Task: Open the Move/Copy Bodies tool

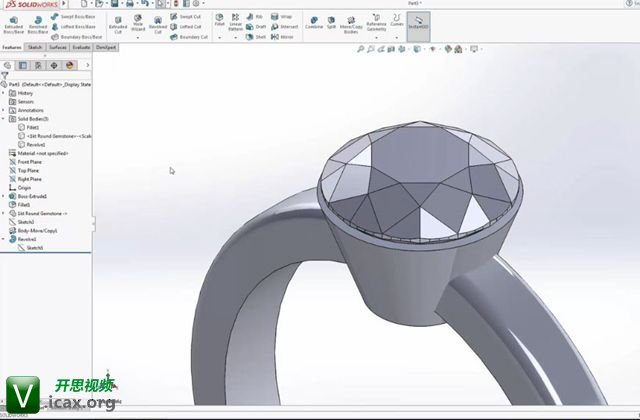Action: pyautogui.click(x=349, y=24)
